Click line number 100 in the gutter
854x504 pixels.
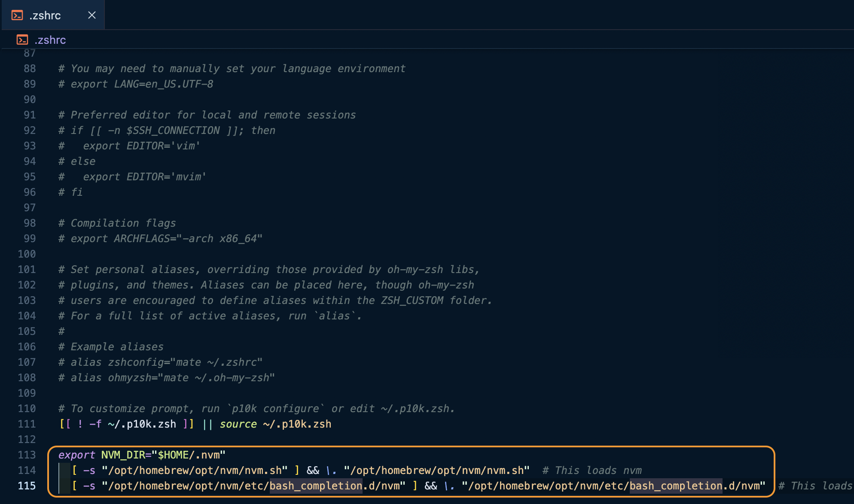[x=27, y=254]
